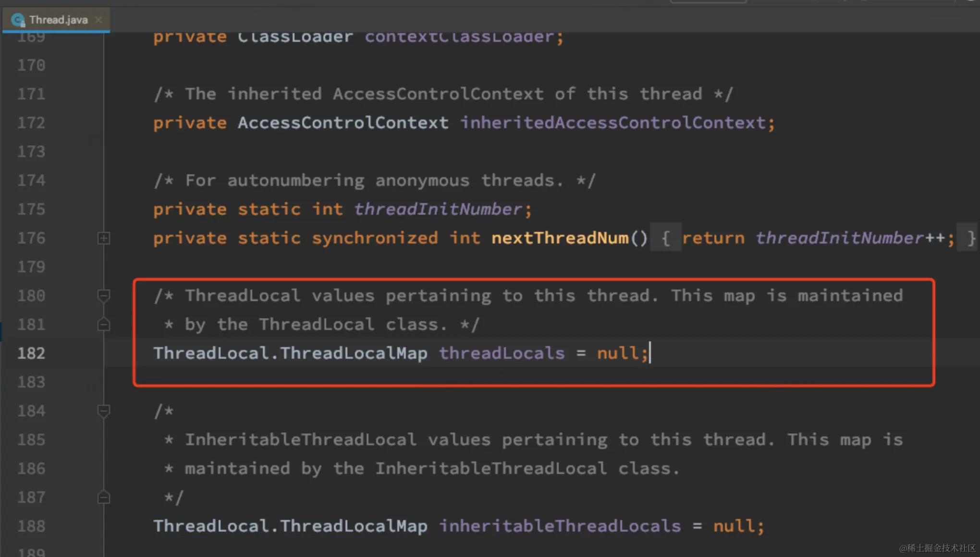The height and width of the screenshot is (557, 980).
Task: Click the nextThreadNum method name
Action: [560, 238]
